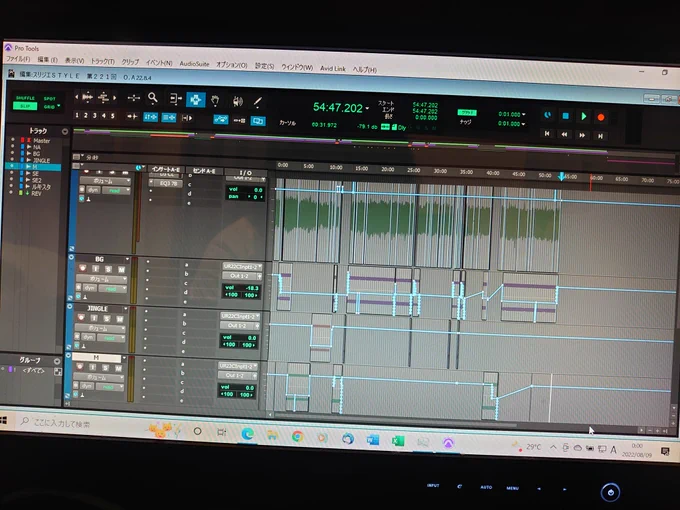Click the Stop transport button

[566, 116]
